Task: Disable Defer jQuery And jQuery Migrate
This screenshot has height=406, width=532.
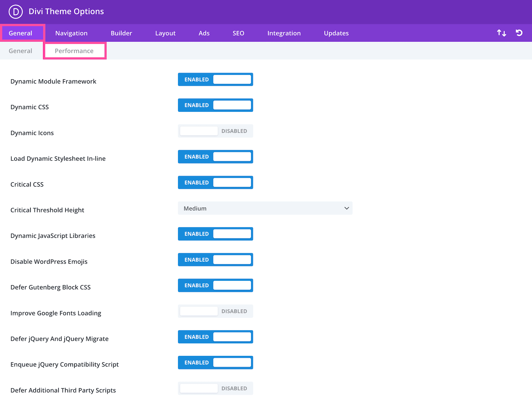Action: pyautogui.click(x=215, y=337)
